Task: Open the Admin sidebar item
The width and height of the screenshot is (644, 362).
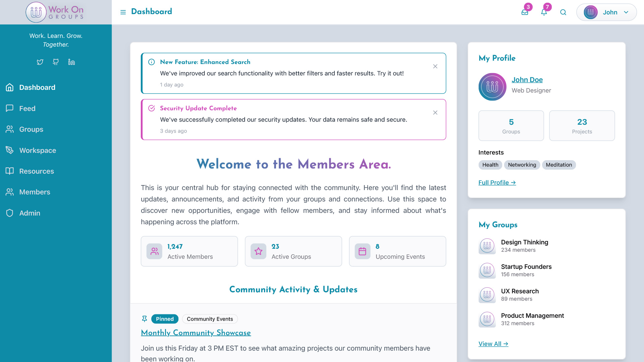Action: point(30,213)
